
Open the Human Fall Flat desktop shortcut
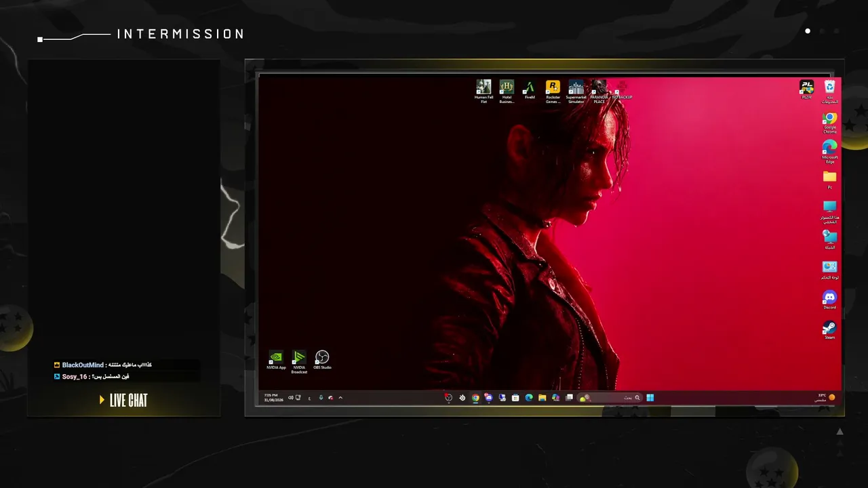click(484, 91)
